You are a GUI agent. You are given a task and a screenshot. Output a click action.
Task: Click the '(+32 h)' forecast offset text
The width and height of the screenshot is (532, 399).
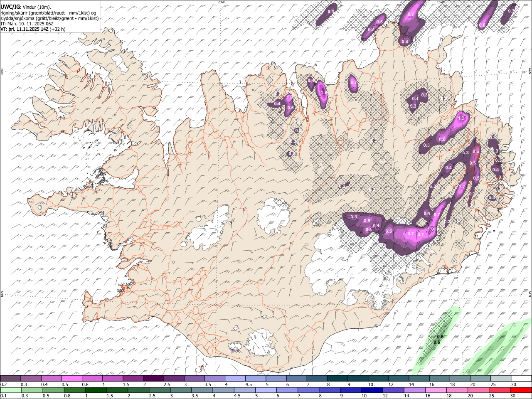57,29
